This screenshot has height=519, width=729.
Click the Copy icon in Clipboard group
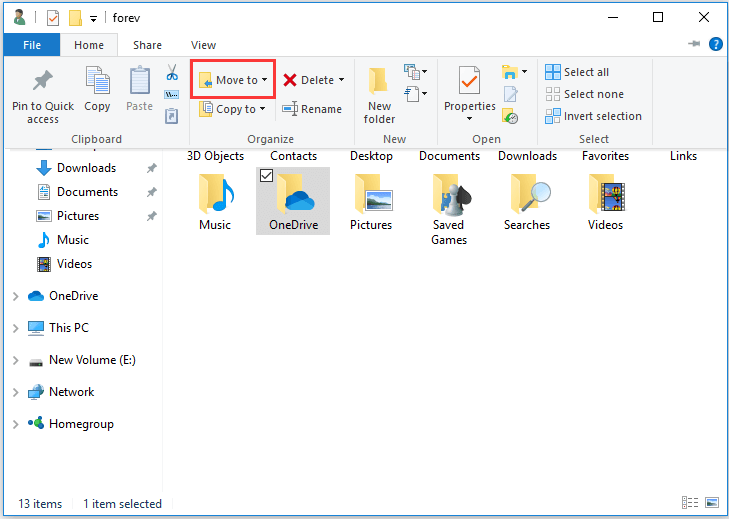coord(97,82)
